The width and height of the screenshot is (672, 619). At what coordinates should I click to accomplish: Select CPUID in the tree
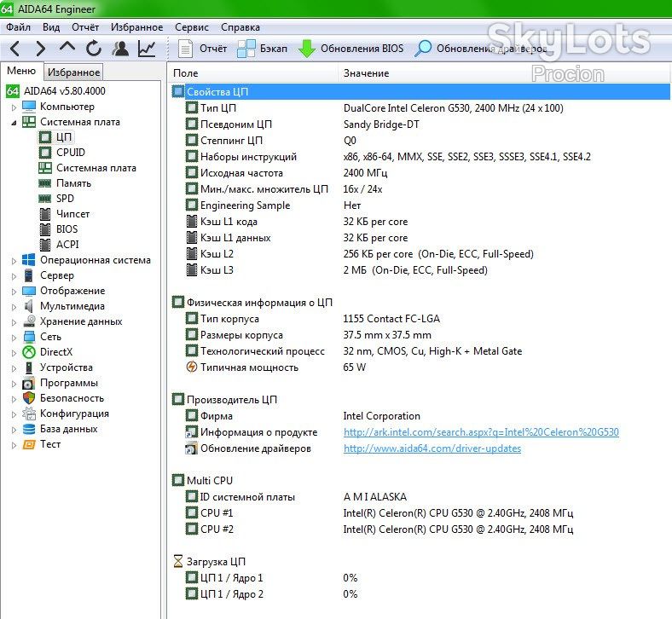pos(71,153)
